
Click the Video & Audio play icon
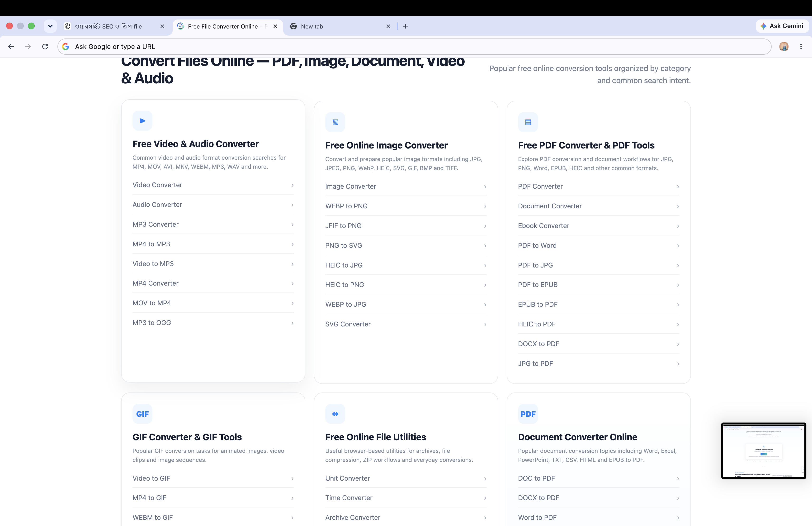[x=142, y=121]
